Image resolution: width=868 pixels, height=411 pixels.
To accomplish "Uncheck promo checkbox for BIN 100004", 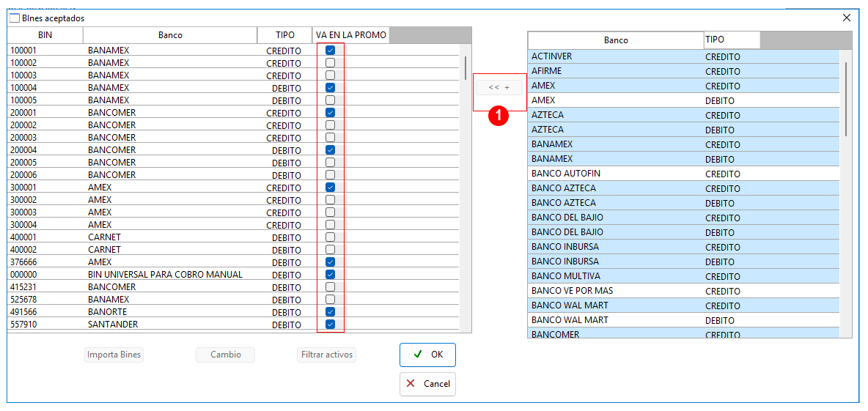I will tap(331, 87).
